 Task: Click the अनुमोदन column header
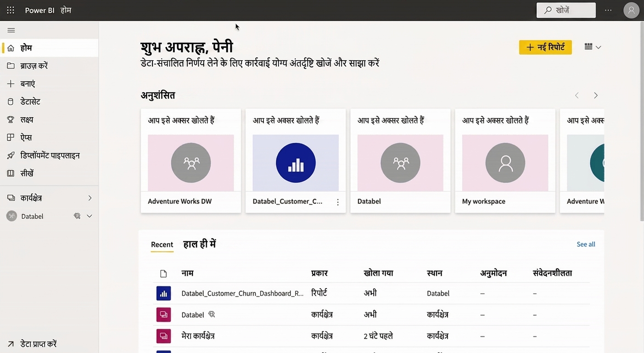(x=493, y=273)
